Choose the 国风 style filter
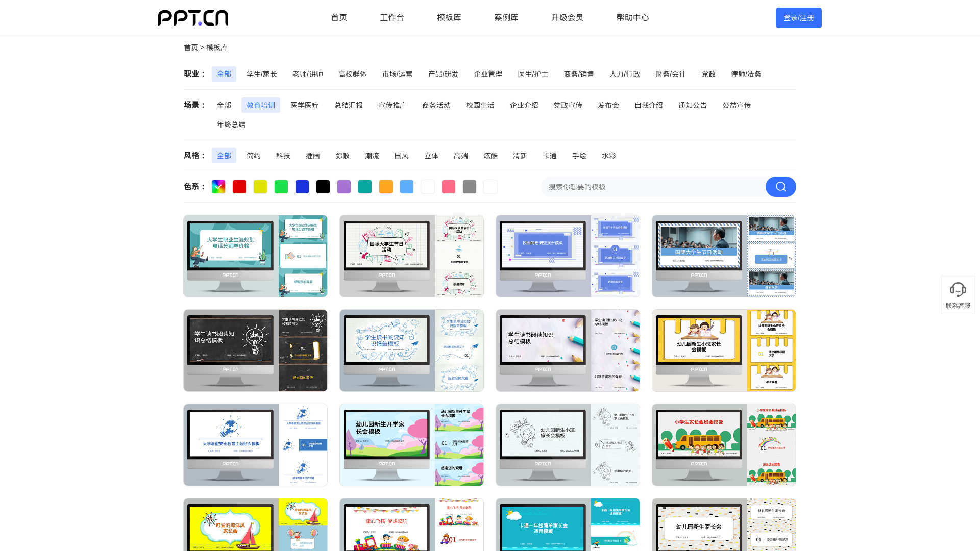980x551 pixels. [x=402, y=156]
